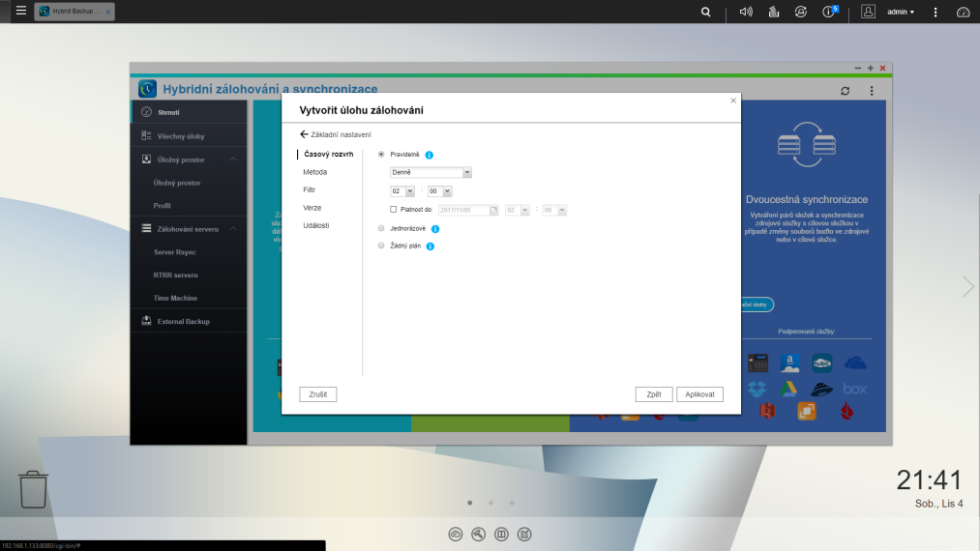This screenshot has height=551, width=980.
Task: Open the admin account dropdown
Action: click(901, 12)
